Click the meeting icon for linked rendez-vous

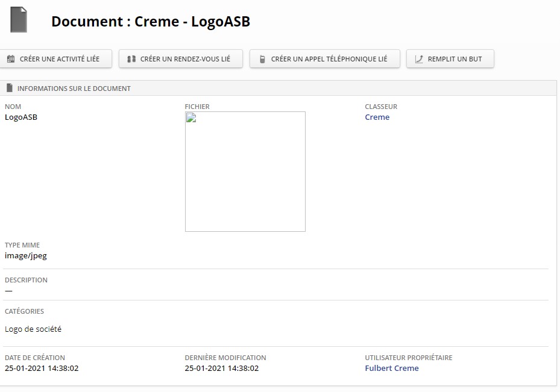[131, 59]
